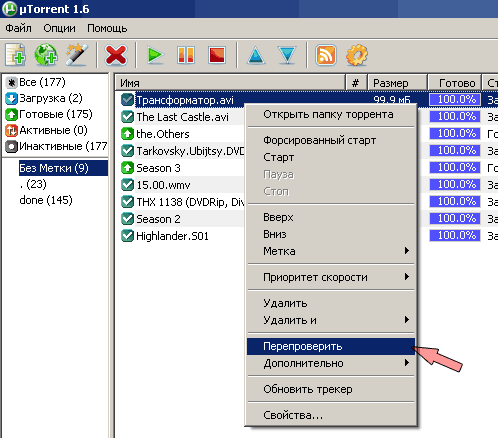Choose Перепроверить in the context menu
Viewport: 498px width, 438px height.
click(x=332, y=346)
